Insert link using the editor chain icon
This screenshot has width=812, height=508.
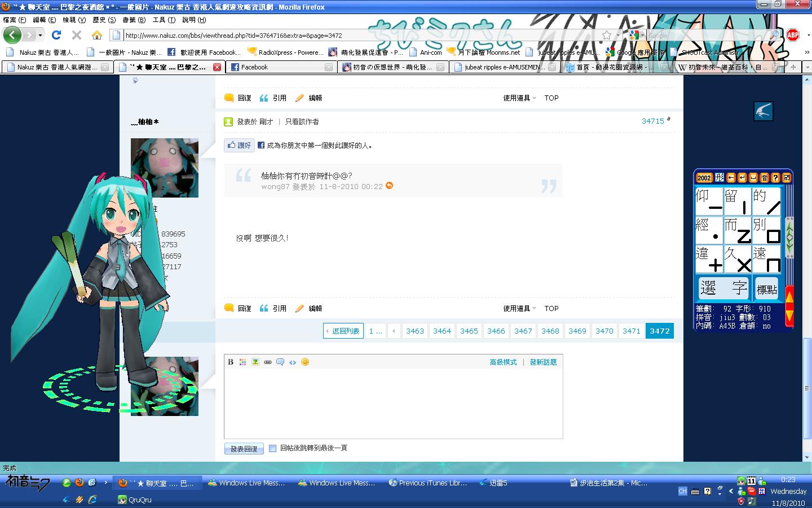[x=268, y=362]
